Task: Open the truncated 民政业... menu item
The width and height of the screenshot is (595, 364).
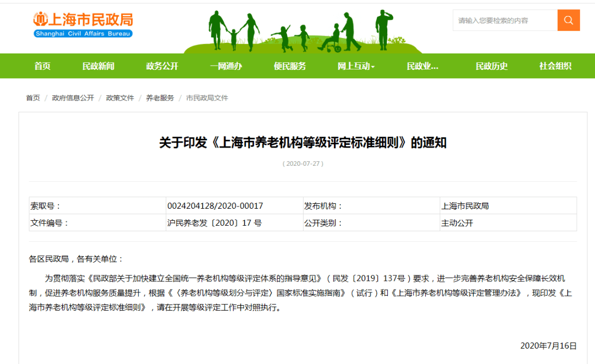Action: tap(423, 66)
